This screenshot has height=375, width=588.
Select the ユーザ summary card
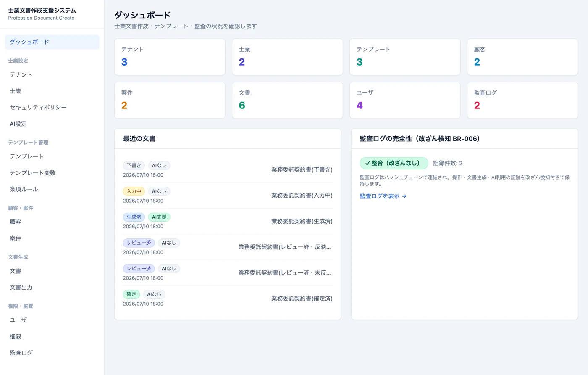(405, 100)
